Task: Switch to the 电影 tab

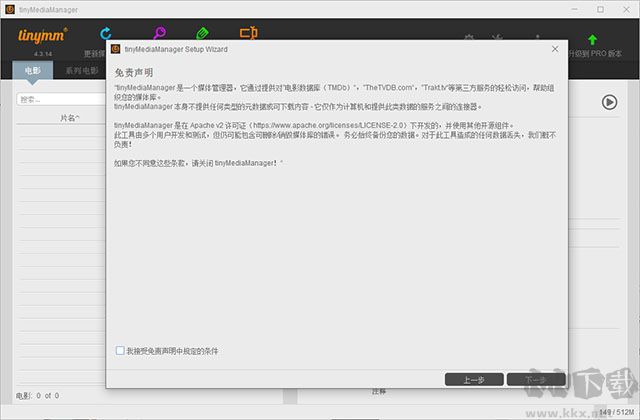Action: coord(32,72)
